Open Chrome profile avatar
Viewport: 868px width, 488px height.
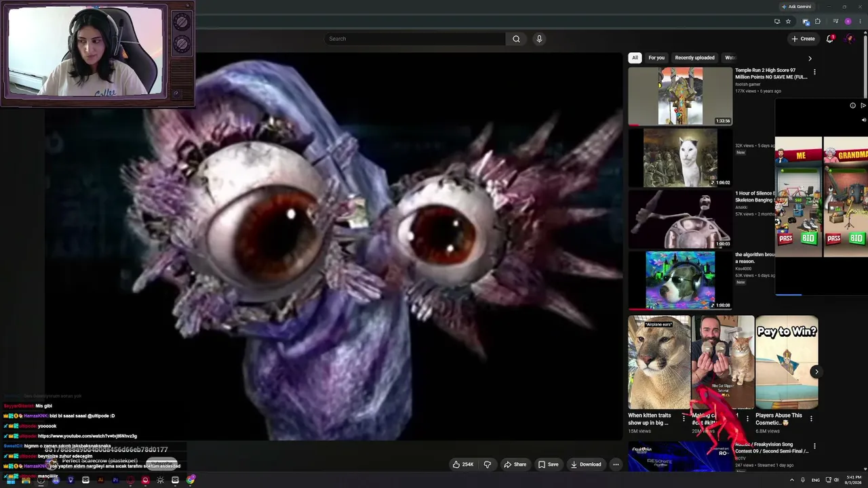(x=848, y=21)
